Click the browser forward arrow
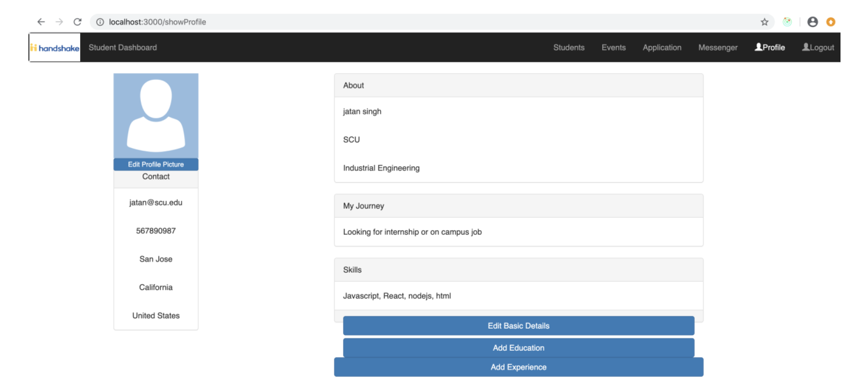 tap(59, 22)
